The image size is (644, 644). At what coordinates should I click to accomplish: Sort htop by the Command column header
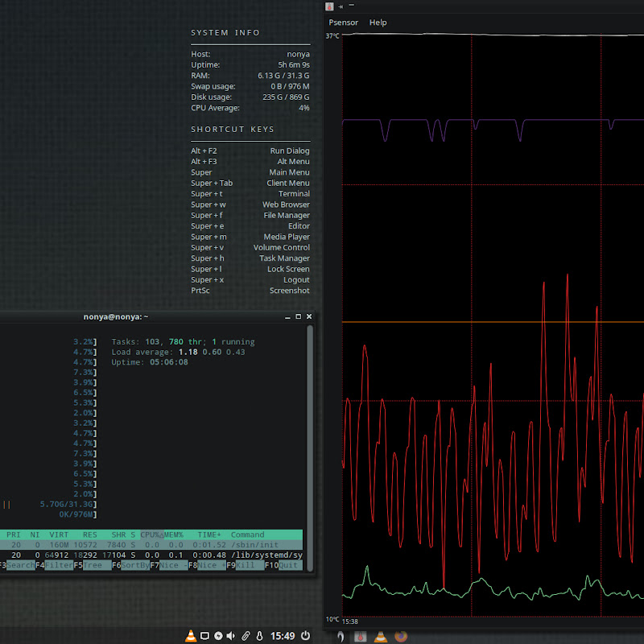pyautogui.click(x=247, y=535)
